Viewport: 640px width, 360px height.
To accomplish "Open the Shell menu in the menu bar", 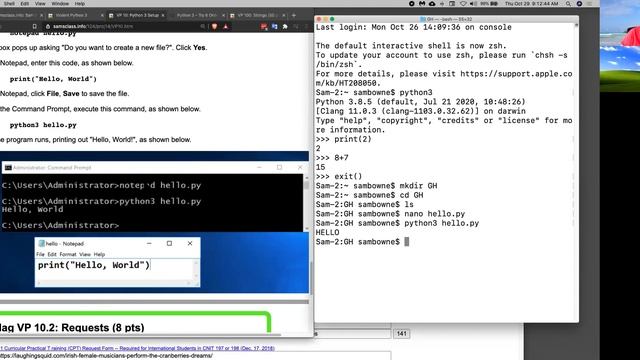I will point(9,3).
